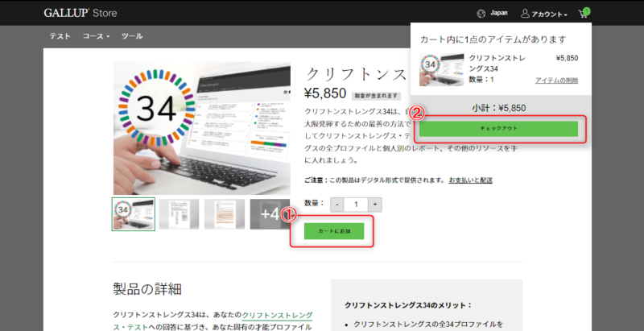Viewport: 644px width, 331px height.
Task: Click the GALLUP Store logo
Action: pyautogui.click(x=80, y=13)
